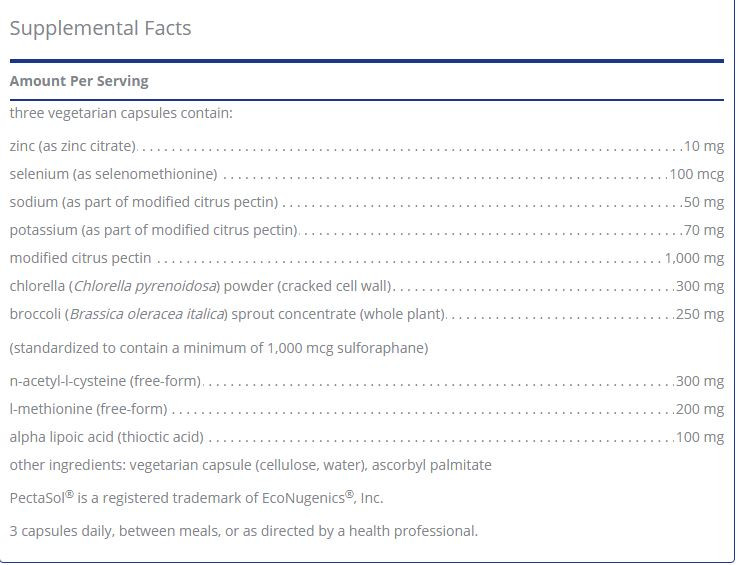Screen dimensions: 739x565
Task: Click the 10 mg zinc amount
Action: point(704,146)
